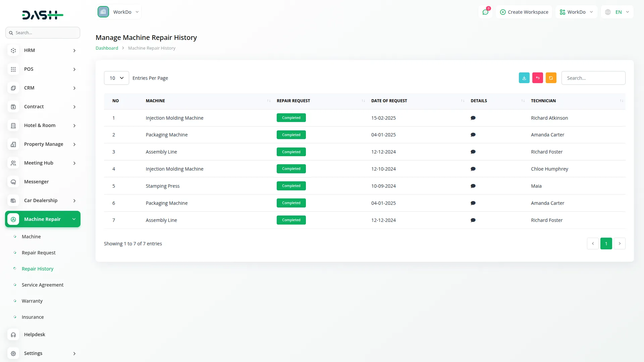Open the Machine Repair module in sidebar

click(42, 219)
